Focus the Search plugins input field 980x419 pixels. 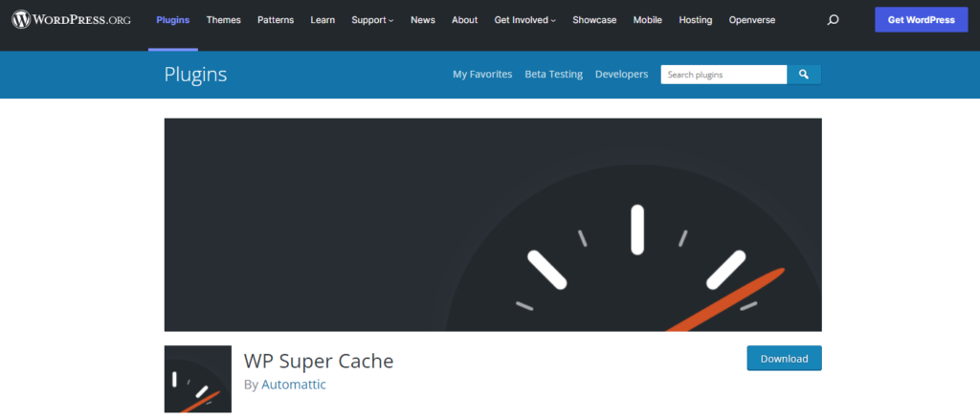pos(724,75)
